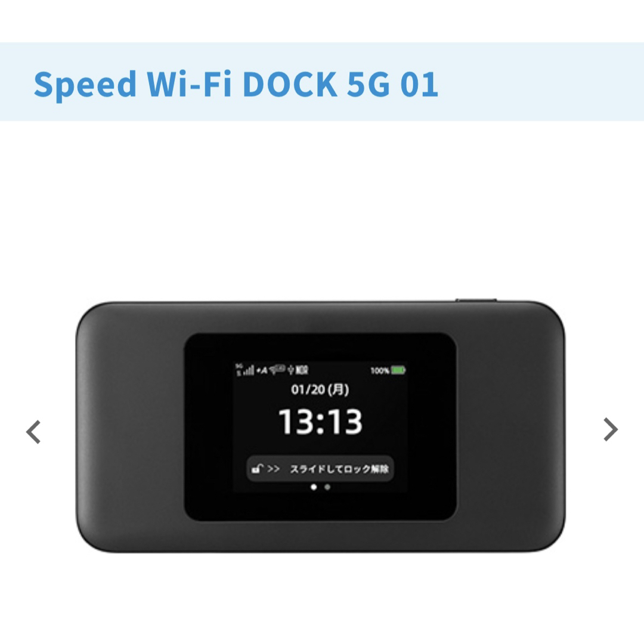Tap the signal strength bars icon

pyautogui.click(x=249, y=370)
